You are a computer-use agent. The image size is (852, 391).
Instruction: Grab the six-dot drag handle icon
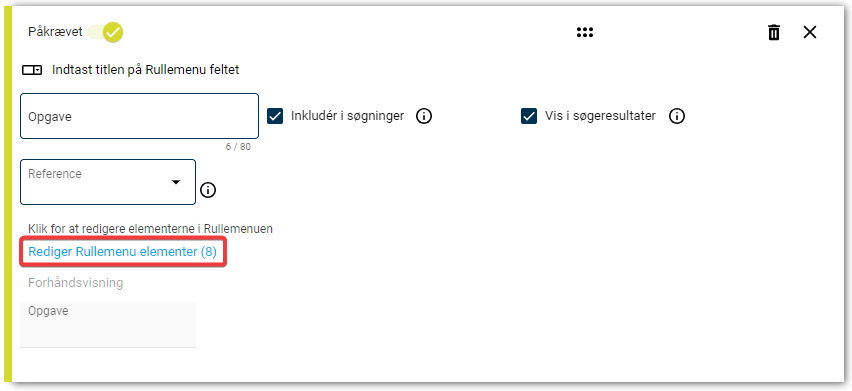pyautogui.click(x=585, y=33)
